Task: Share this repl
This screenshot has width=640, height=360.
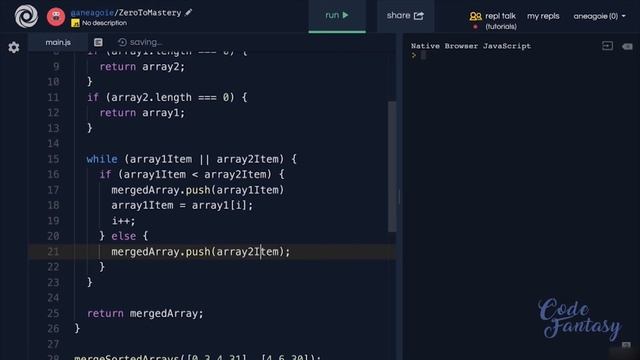Action: pos(405,16)
